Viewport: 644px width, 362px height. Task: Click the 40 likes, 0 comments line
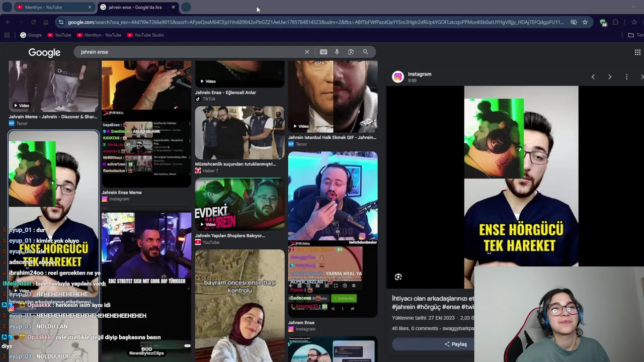(x=433, y=328)
